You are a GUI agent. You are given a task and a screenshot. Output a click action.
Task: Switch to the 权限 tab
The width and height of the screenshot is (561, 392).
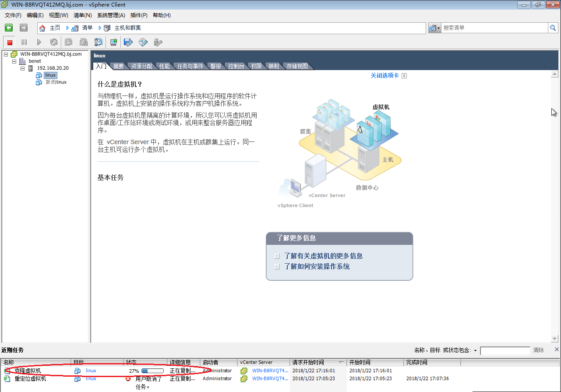pyautogui.click(x=256, y=66)
